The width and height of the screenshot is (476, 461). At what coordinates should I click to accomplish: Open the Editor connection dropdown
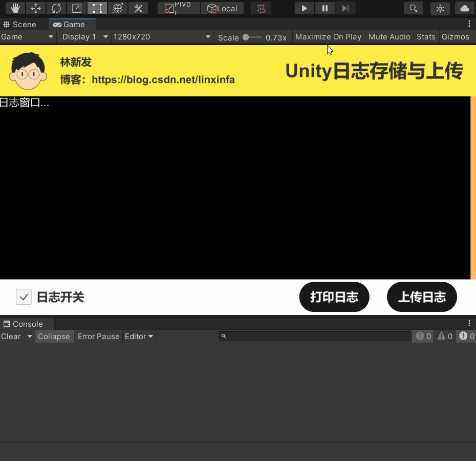pyautogui.click(x=139, y=337)
